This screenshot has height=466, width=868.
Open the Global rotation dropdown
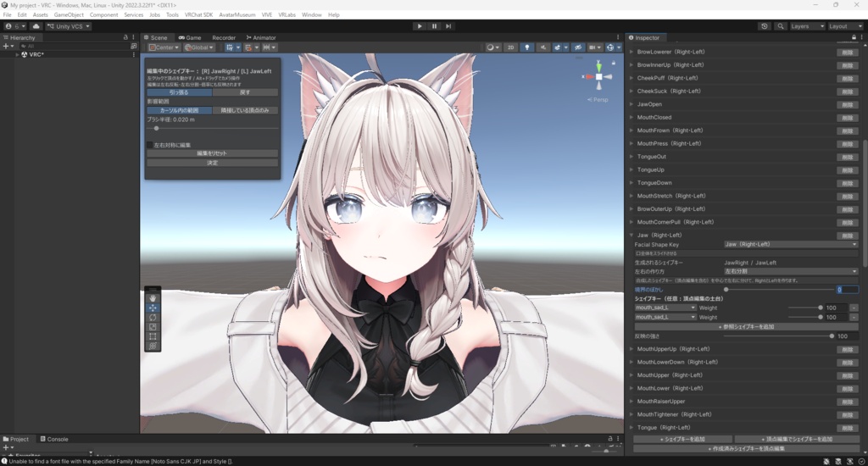(198, 47)
